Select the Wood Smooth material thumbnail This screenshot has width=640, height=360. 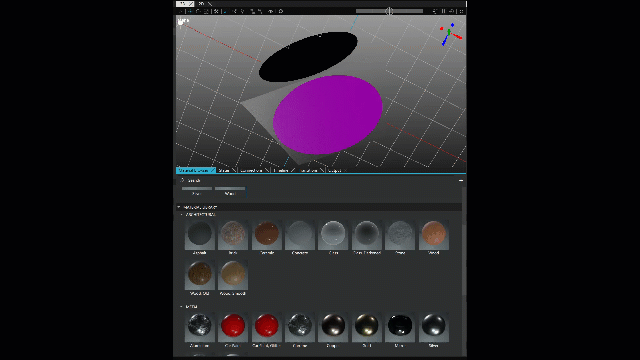(x=233, y=275)
